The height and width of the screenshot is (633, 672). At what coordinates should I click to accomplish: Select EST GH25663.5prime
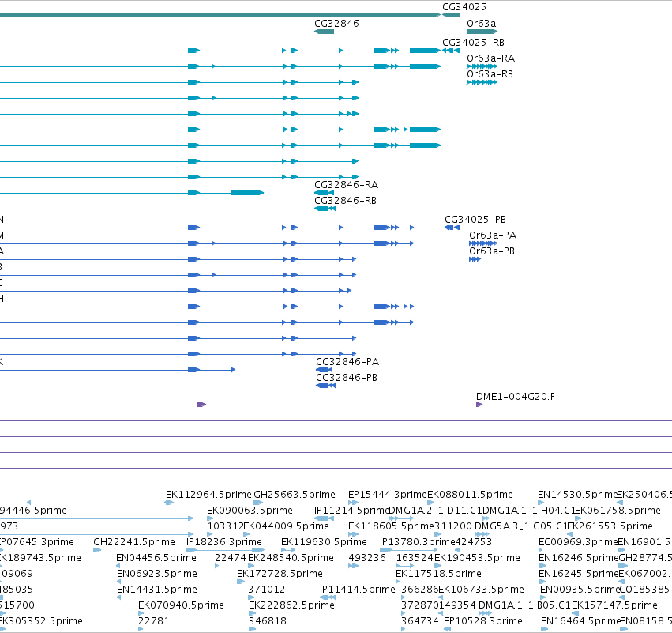tap(295, 495)
